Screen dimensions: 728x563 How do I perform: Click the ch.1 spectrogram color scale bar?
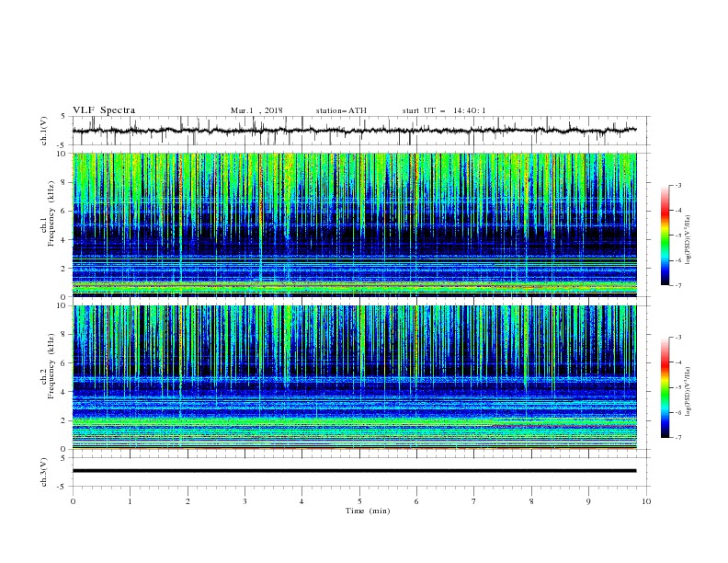pyautogui.click(x=665, y=236)
